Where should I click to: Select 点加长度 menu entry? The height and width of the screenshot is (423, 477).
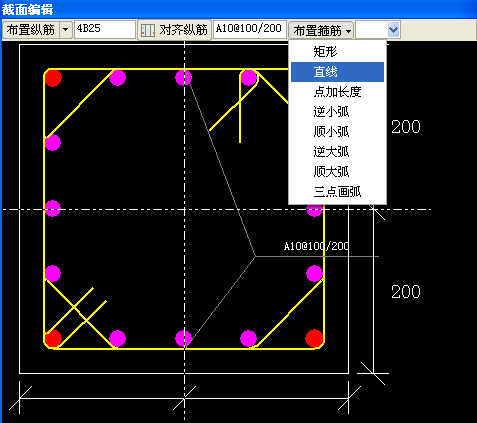click(x=337, y=92)
